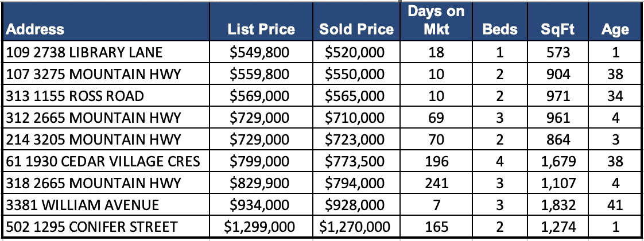
Task: Click the 107 3275 Mountain Hwy address
Action: 94,75
